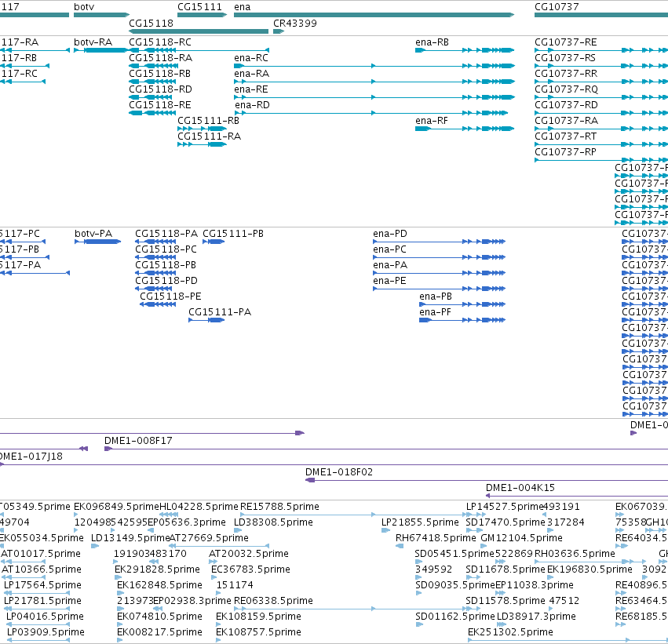The image size is (668, 644).
Task: Select protein ena-PC
Action: 389,249
